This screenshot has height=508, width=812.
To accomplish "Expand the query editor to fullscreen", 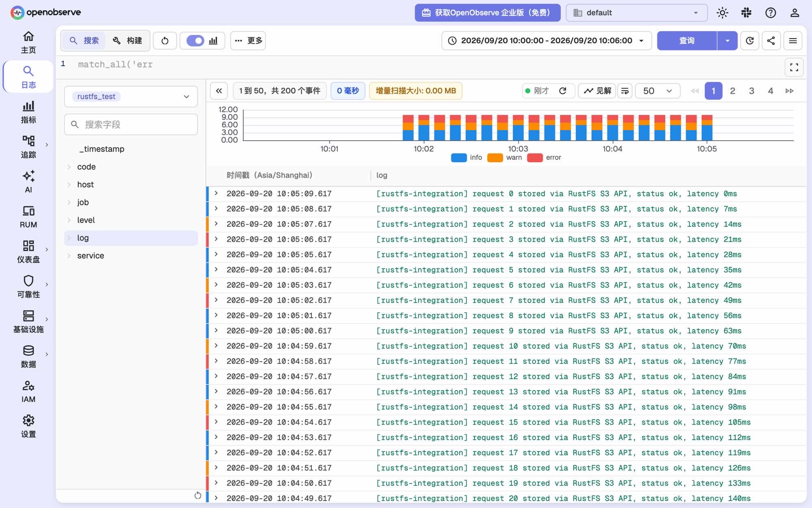I will [794, 67].
